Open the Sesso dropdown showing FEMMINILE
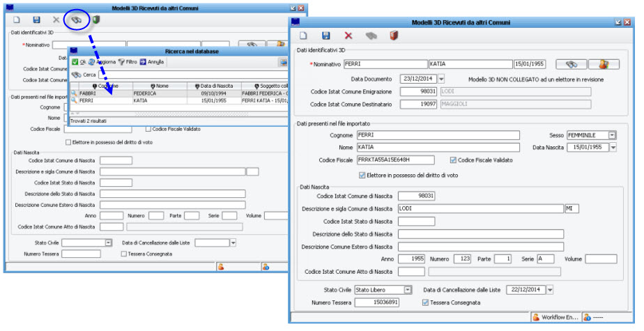 pyautogui.click(x=612, y=134)
